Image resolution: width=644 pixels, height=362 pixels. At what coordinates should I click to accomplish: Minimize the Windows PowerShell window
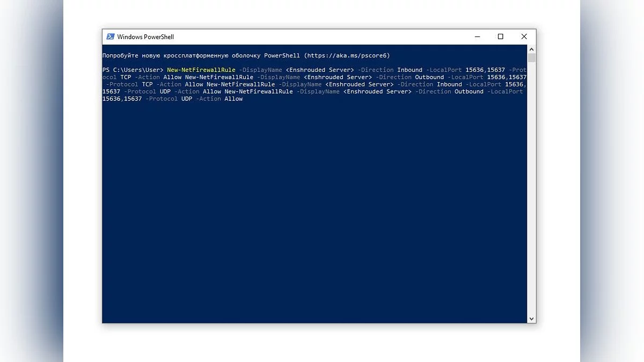click(x=477, y=36)
